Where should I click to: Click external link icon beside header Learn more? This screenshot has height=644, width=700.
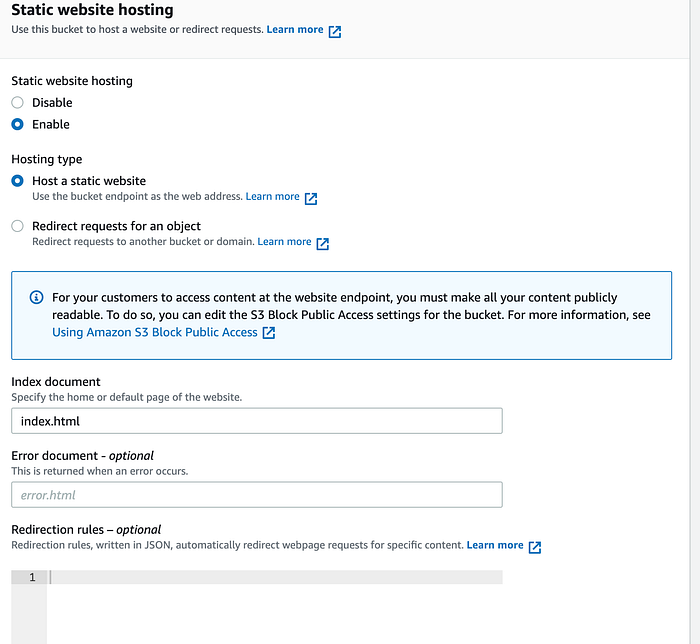[x=335, y=32]
